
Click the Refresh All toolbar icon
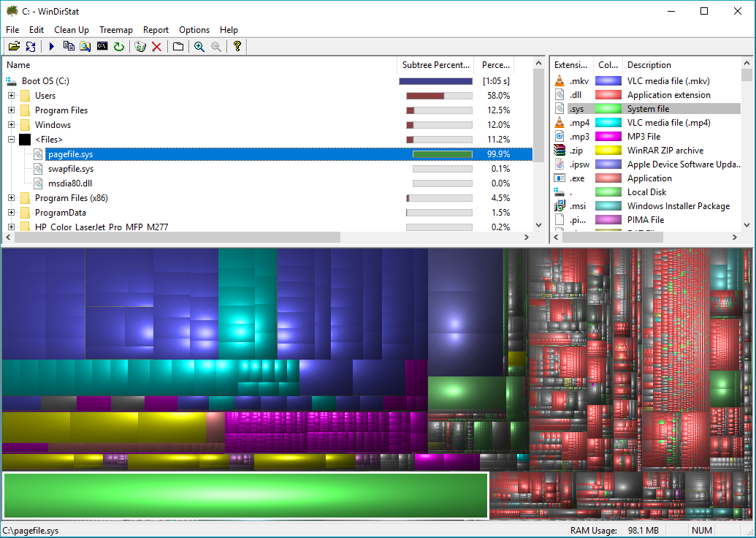tap(31, 46)
